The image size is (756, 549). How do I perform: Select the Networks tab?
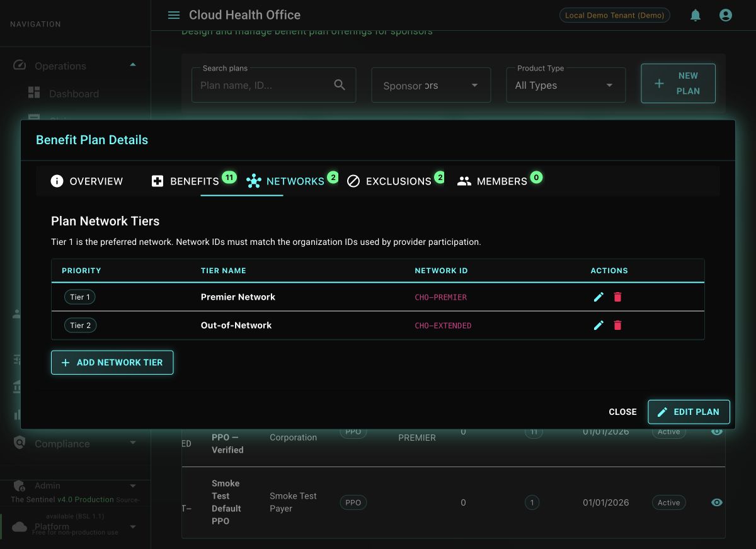pyautogui.click(x=292, y=181)
